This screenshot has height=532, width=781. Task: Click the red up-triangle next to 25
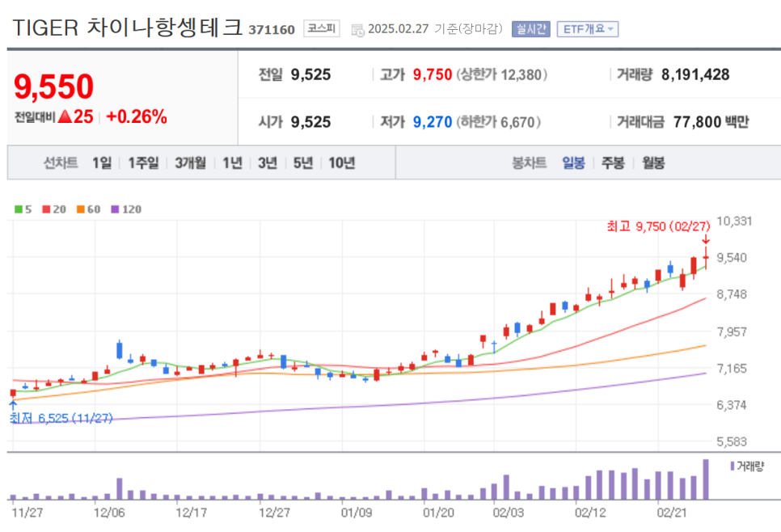coord(65,116)
